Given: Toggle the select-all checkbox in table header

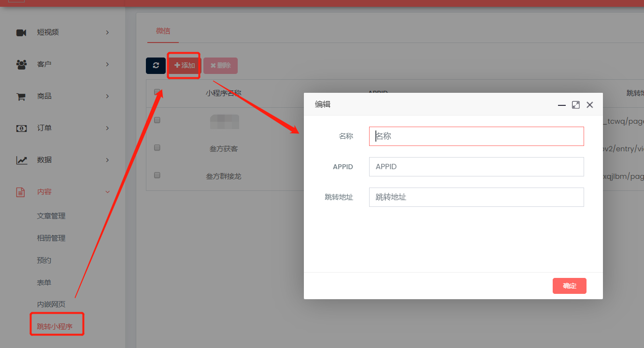Looking at the screenshot, I should (x=157, y=92).
